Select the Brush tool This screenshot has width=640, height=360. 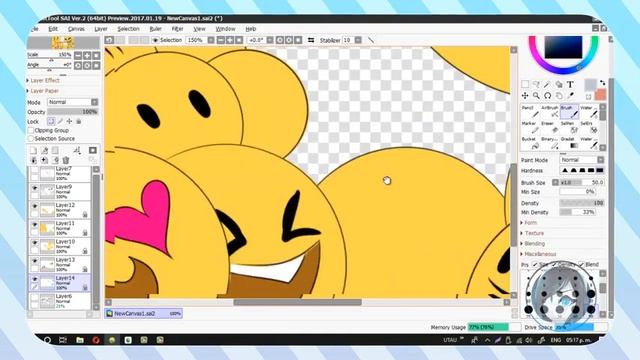click(569, 112)
